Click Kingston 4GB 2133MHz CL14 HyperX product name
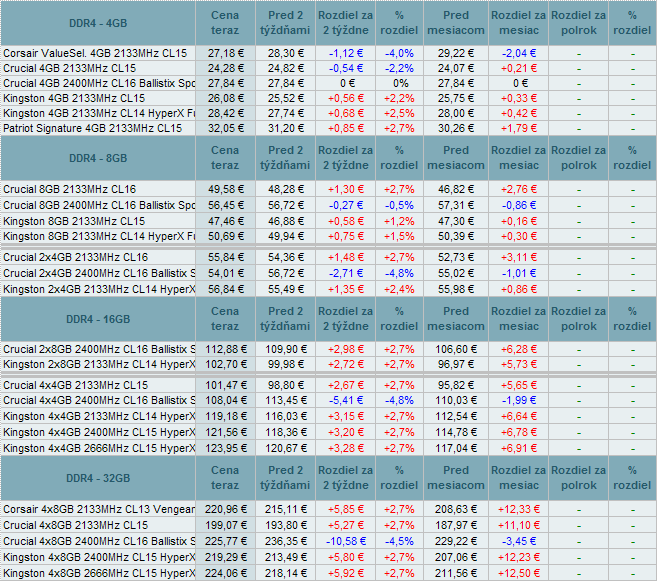 [x=99, y=114]
